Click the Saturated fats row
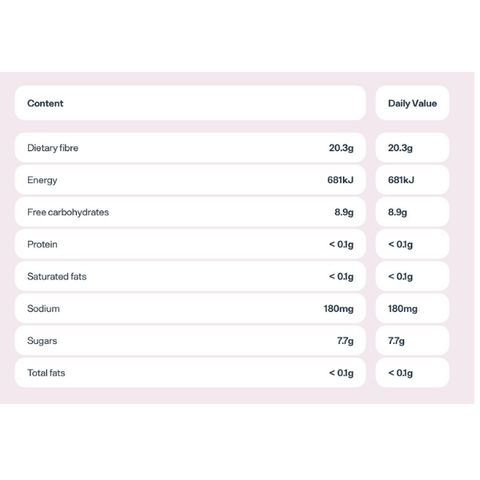The height and width of the screenshot is (480, 480). click(190, 276)
